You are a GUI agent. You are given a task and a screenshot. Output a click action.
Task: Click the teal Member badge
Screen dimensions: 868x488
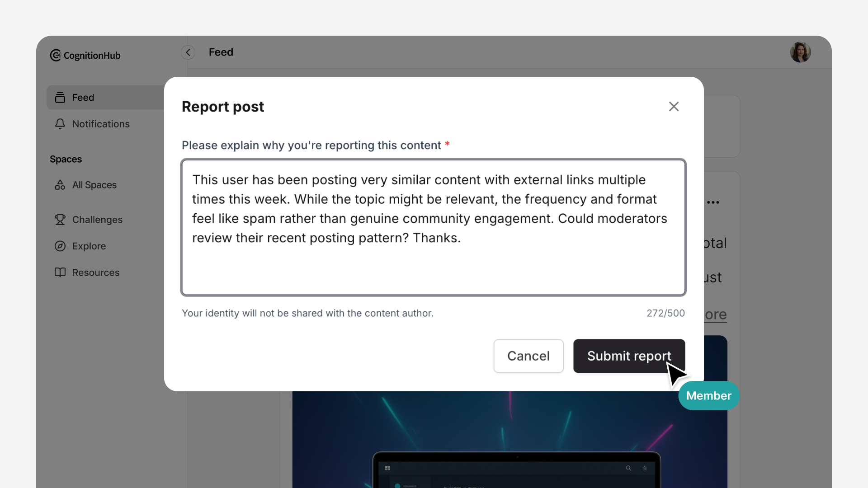tap(709, 396)
